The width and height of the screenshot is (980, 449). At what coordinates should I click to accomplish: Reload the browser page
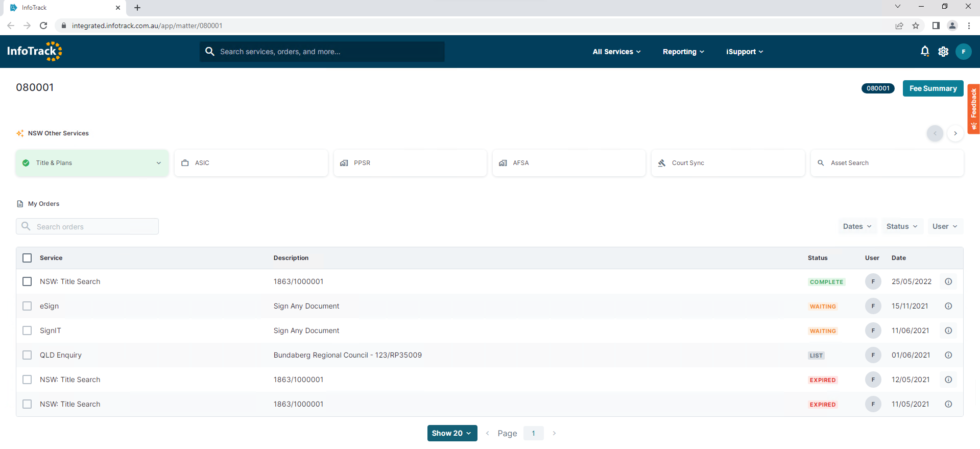tap(43, 26)
